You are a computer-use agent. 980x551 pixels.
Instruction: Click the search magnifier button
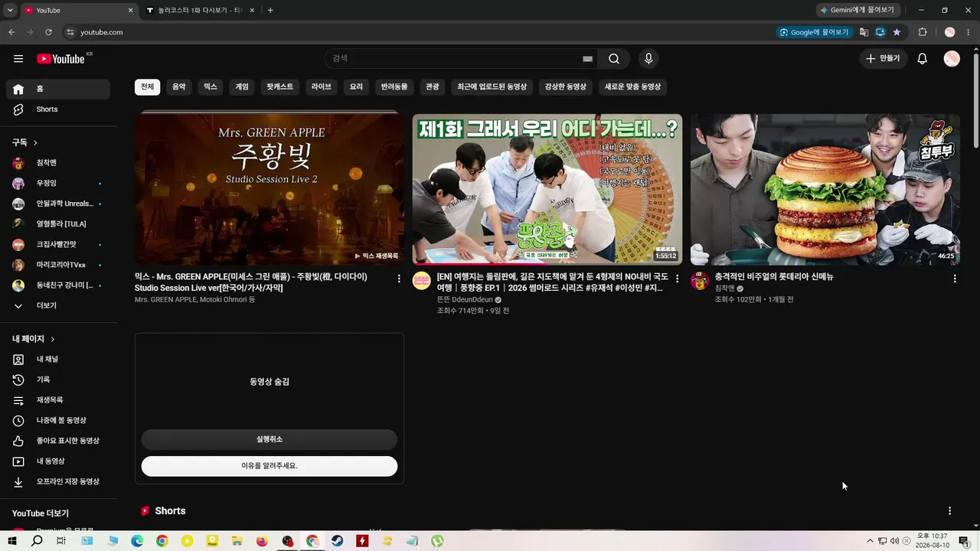tap(614, 59)
